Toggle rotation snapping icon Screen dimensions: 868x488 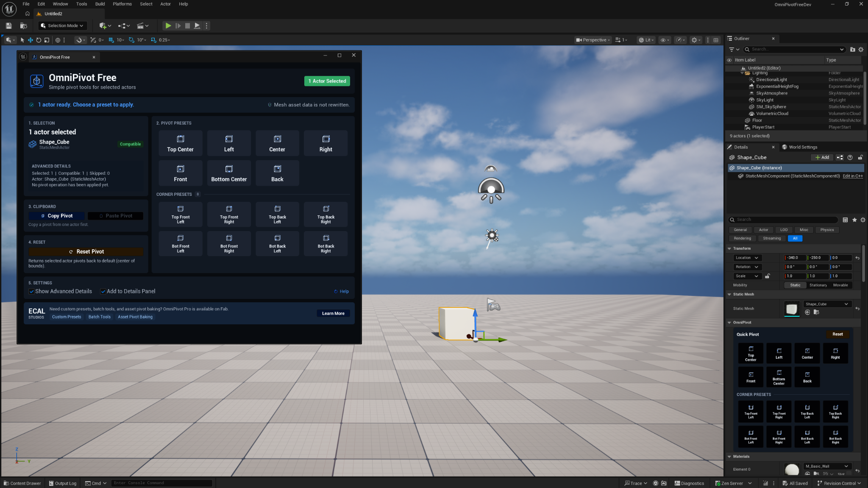[x=131, y=40]
